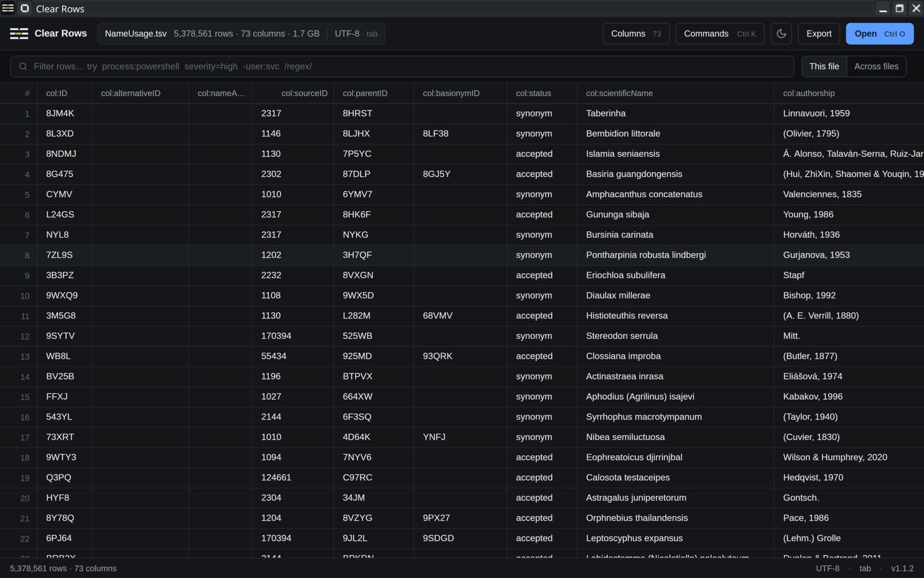
Task: Click basionymID cell 8LF38
Action: [x=460, y=134]
